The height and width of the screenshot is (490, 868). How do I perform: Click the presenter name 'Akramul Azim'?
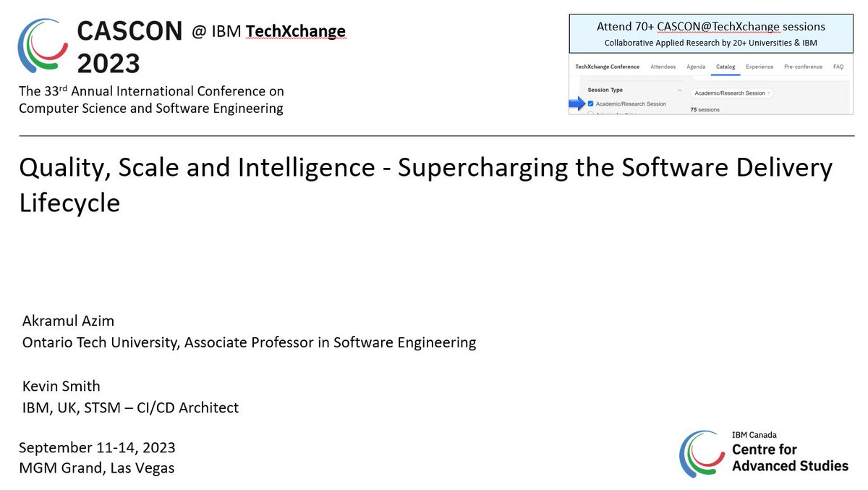click(68, 321)
